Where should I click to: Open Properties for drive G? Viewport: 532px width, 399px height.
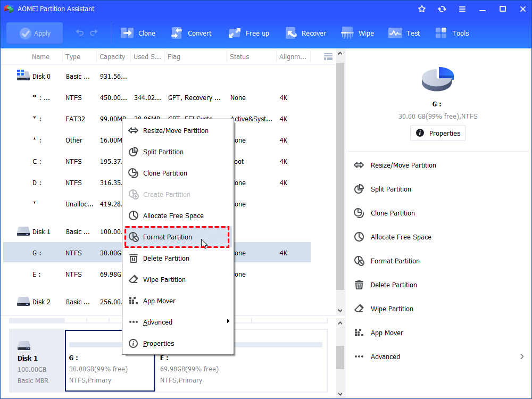437,133
